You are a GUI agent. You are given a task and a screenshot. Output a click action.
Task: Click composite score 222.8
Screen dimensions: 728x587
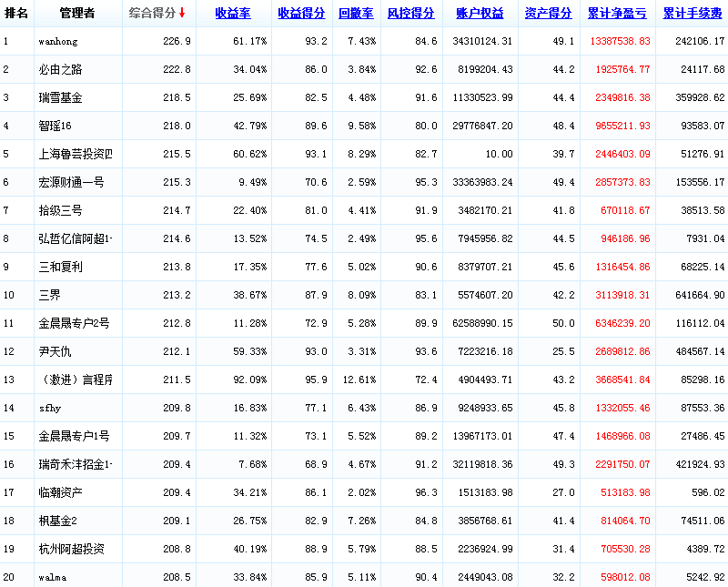177,70
